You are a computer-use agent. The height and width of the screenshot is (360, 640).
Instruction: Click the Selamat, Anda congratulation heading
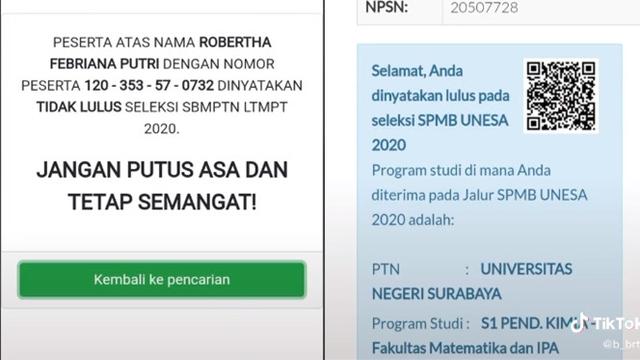click(417, 71)
